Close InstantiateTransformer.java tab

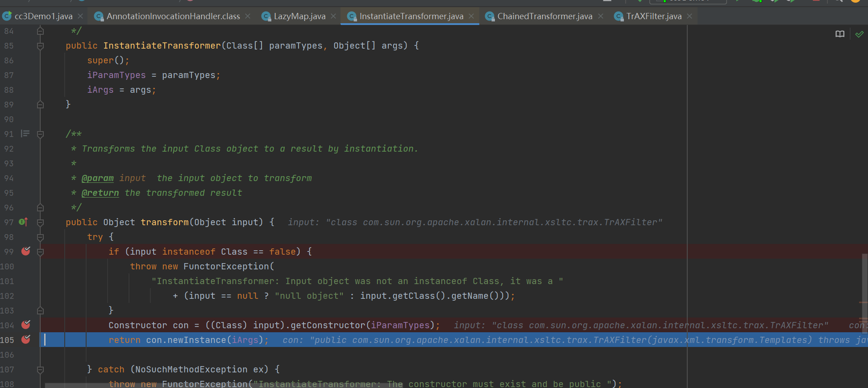[471, 17]
